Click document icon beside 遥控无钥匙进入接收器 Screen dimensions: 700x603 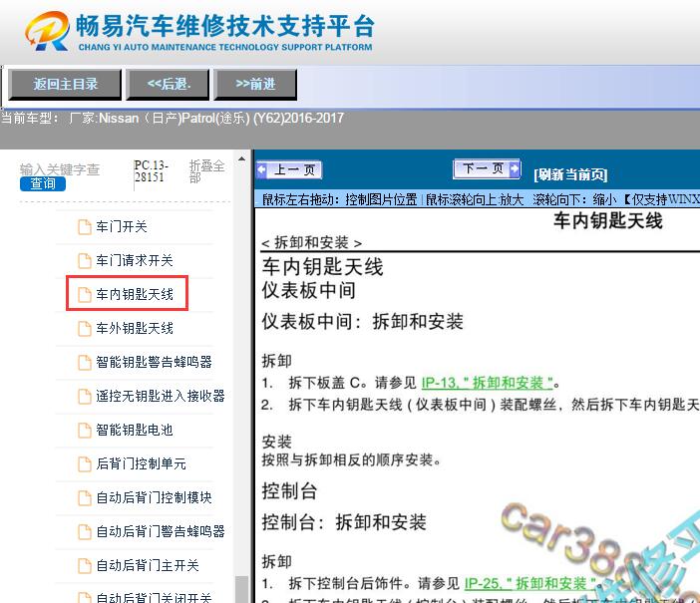(85, 397)
